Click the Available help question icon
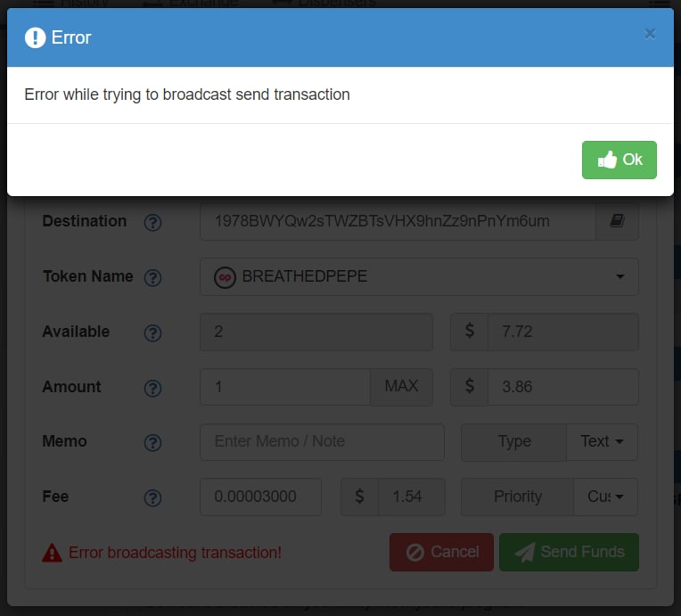Image resolution: width=681 pixels, height=616 pixels. pos(152,333)
